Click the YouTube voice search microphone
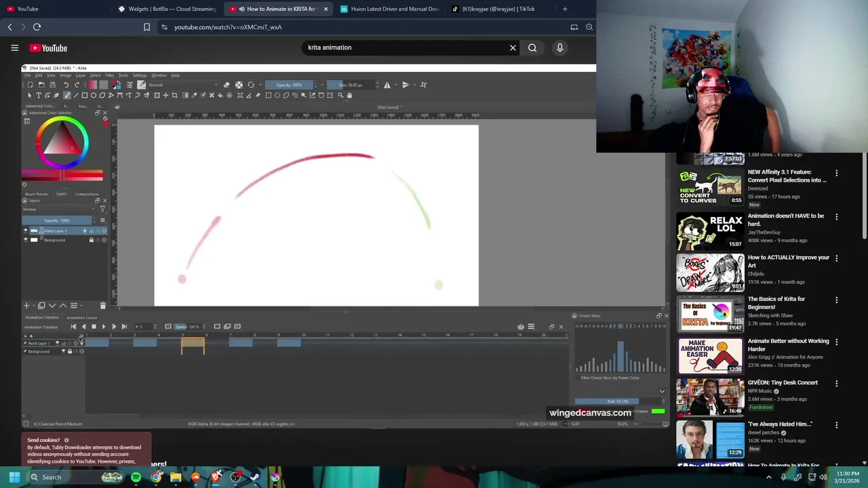The image size is (868, 488). pyautogui.click(x=559, y=47)
